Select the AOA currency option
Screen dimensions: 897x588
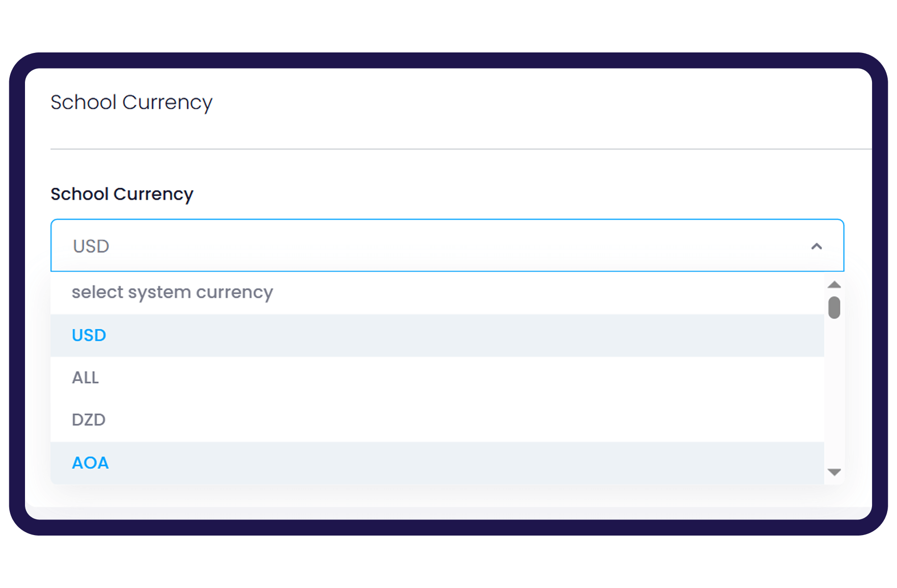[x=90, y=463]
